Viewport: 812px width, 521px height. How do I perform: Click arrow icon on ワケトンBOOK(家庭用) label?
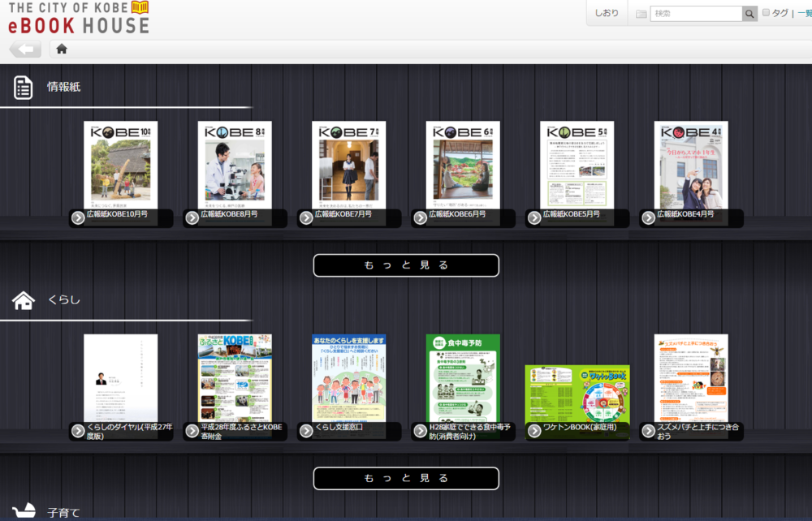coord(534,431)
